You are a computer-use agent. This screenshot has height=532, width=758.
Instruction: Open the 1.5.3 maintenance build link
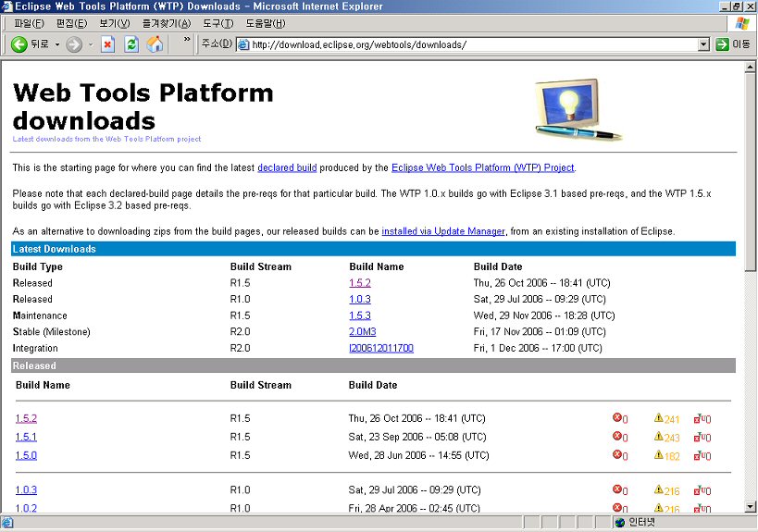coord(360,315)
